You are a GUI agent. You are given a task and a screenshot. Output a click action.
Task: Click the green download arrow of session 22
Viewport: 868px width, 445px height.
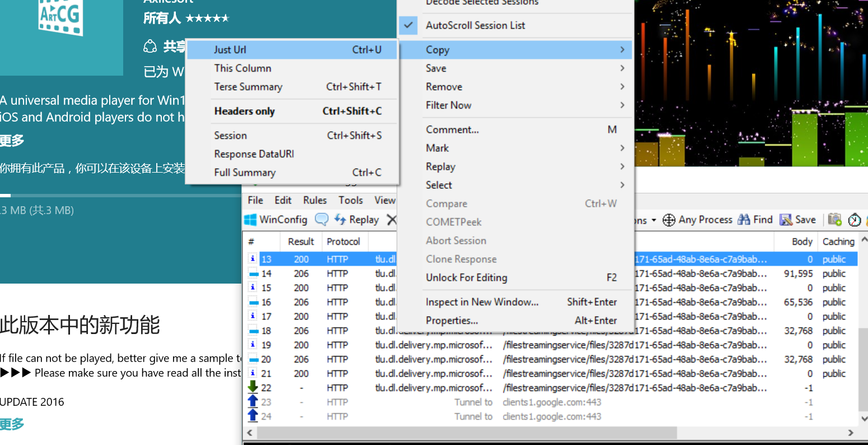point(253,387)
